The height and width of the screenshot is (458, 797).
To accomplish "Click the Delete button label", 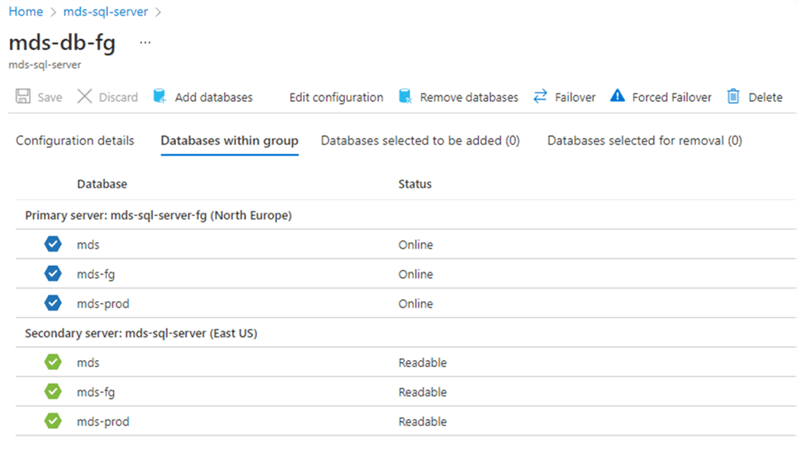I will pos(765,97).
